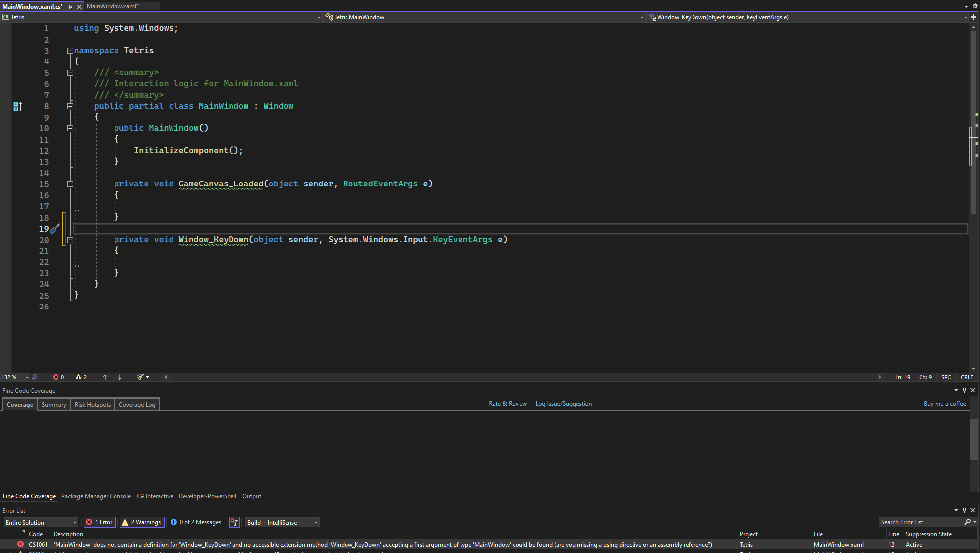Toggle the 1 Error filter button

coord(100,522)
